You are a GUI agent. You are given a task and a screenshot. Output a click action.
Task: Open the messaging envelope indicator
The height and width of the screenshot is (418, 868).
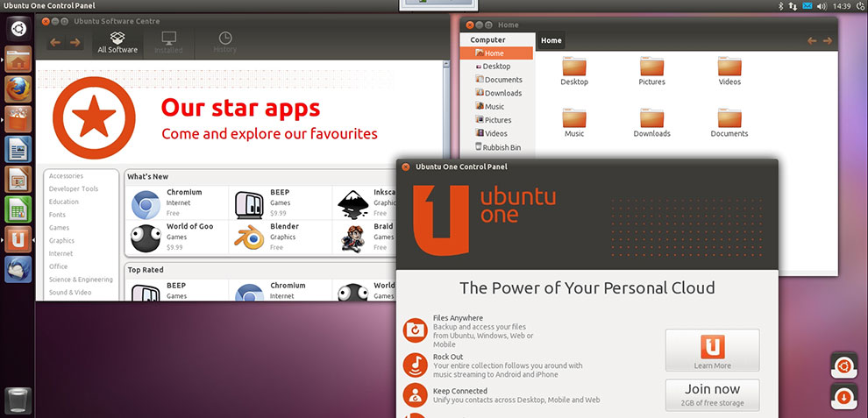pos(808,6)
